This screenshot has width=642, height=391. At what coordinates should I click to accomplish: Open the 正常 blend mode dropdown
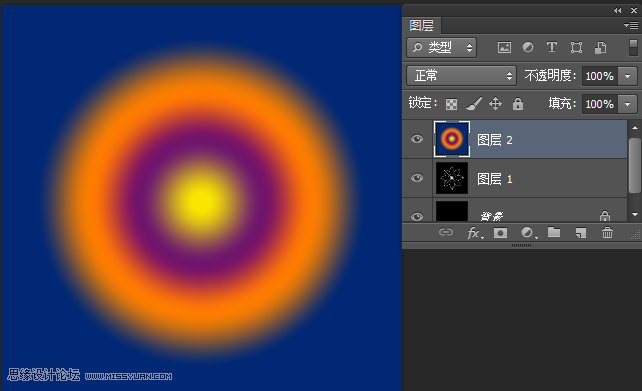[x=461, y=76]
